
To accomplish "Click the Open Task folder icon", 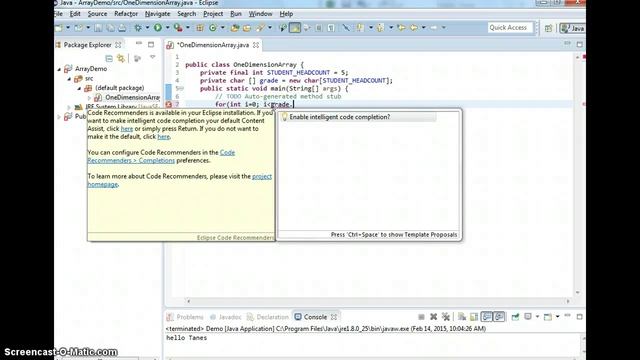I will coord(247,28).
